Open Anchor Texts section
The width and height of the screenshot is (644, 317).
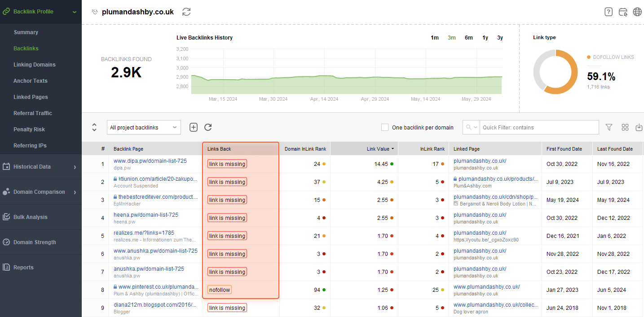pyautogui.click(x=31, y=81)
